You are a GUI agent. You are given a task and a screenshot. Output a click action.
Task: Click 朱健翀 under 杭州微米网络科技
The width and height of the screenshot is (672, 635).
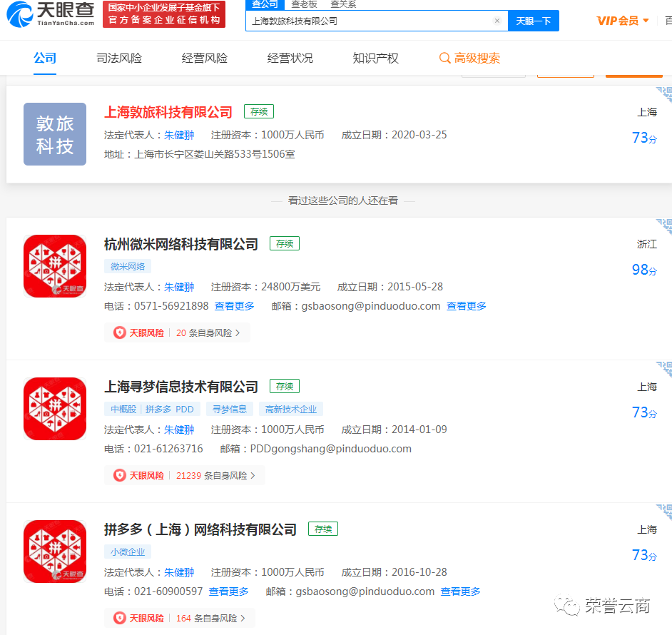click(179, 287)
